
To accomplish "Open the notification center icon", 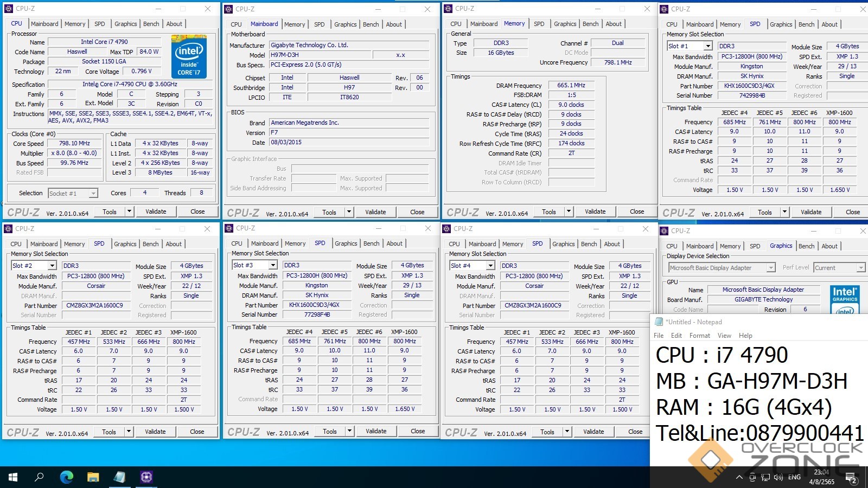I will click(852, 478).
